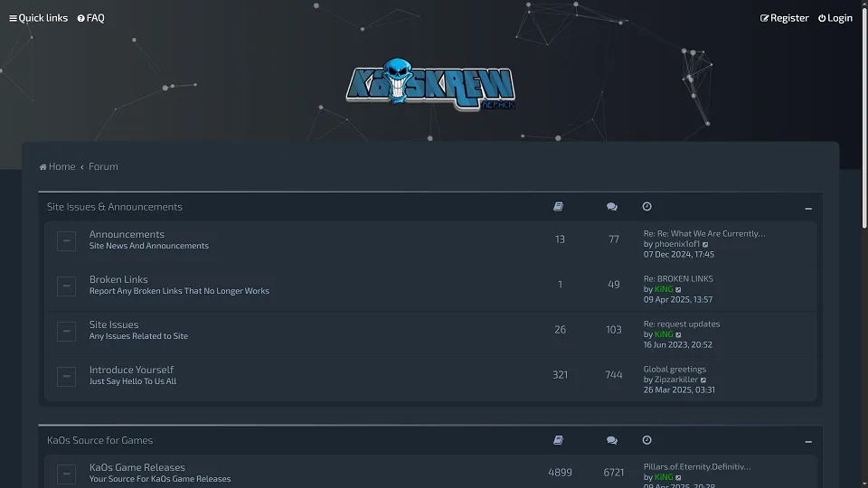Open the KaOs Game Releases forum
868x488 pixels.
pyautogui.click(x=137, y=467)
